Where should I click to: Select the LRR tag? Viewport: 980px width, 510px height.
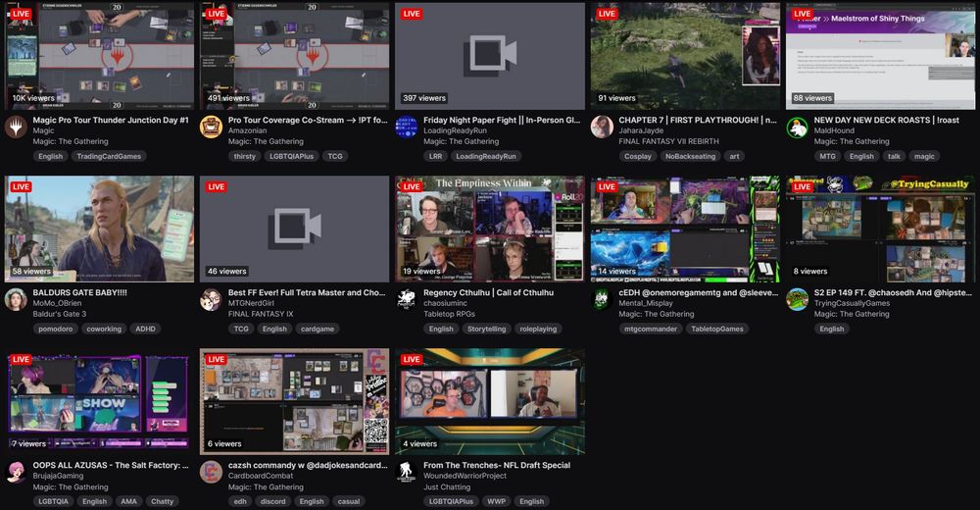(x=436, y=157)
